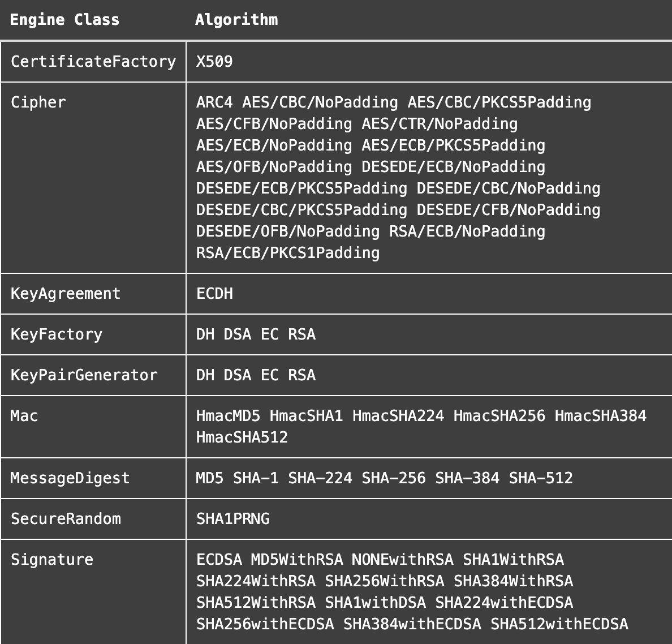Screen dimensions: 672x644
Task: Click the AES/CTR/NoPadding entry
Action: (x=440, y=123)
